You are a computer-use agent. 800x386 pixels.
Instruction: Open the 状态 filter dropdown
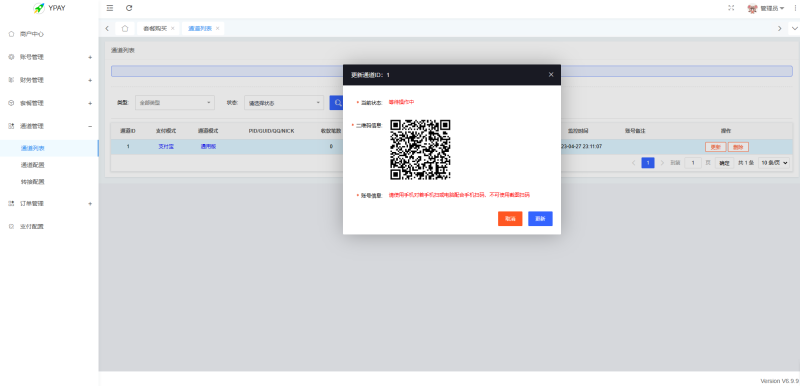(284, 102)
